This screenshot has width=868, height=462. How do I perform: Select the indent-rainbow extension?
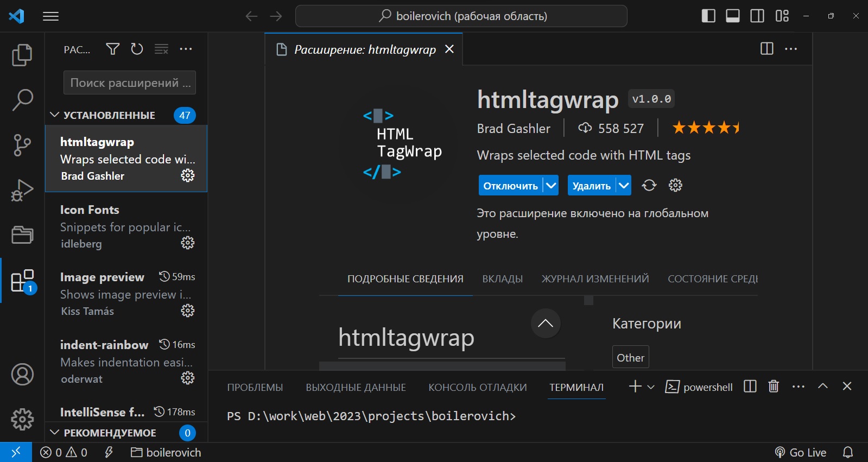coord(126,361)
